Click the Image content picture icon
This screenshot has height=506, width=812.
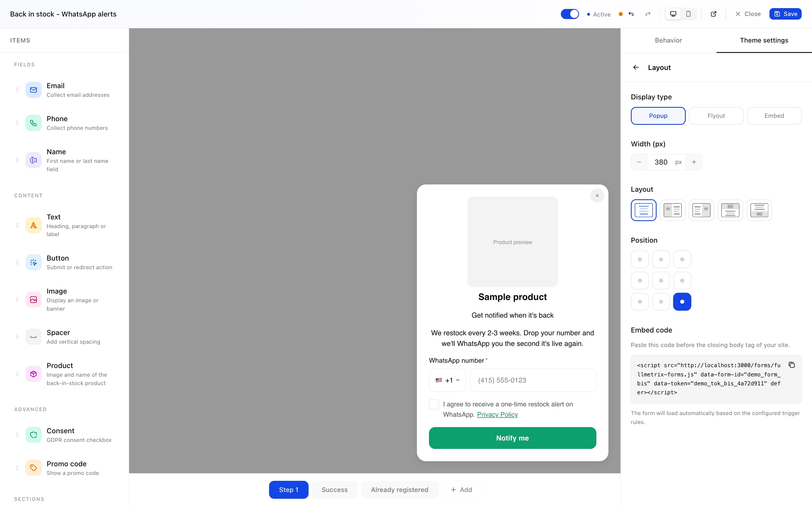[x=34, y=299]
